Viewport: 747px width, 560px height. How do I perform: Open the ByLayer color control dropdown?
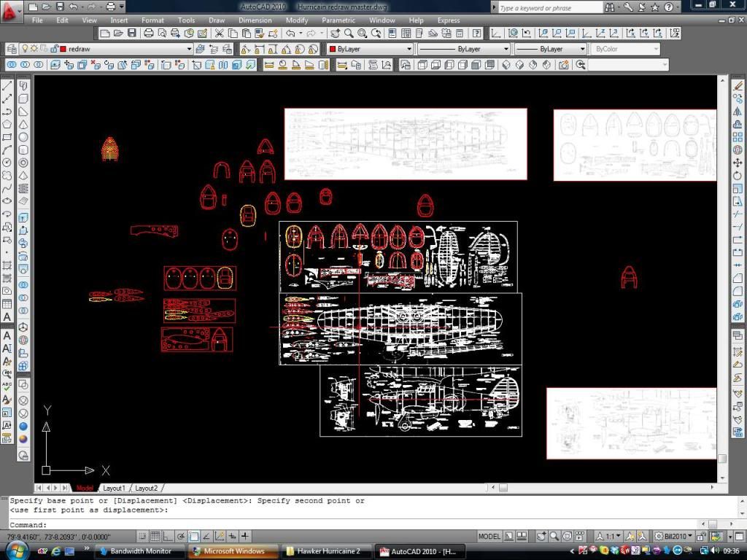coord(409,49)
